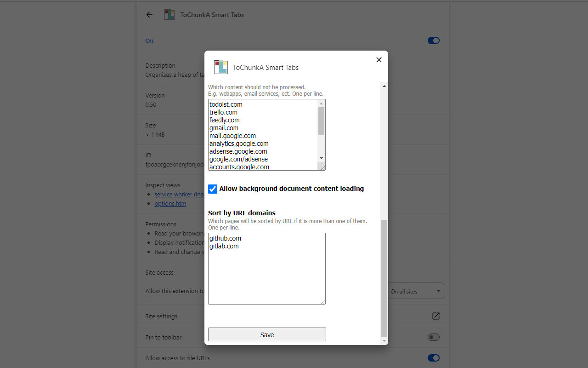Click the back arrow to extensions list
Image resolution: width=588 pixels, height=368 pixels.
pos(149,15)
